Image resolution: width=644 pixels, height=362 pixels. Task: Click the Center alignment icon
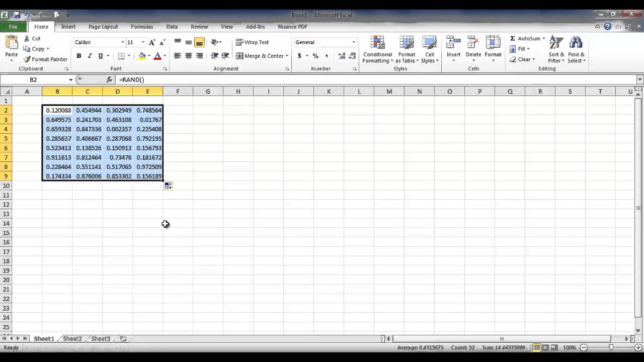[x=189, y=56]
